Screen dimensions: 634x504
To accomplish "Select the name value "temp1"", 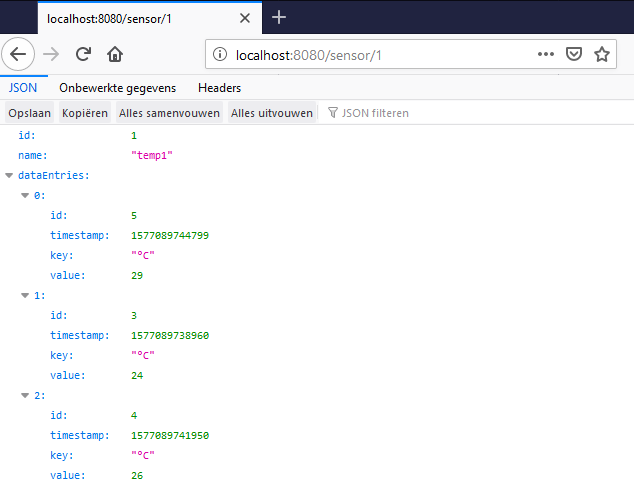I will (152, 155).
